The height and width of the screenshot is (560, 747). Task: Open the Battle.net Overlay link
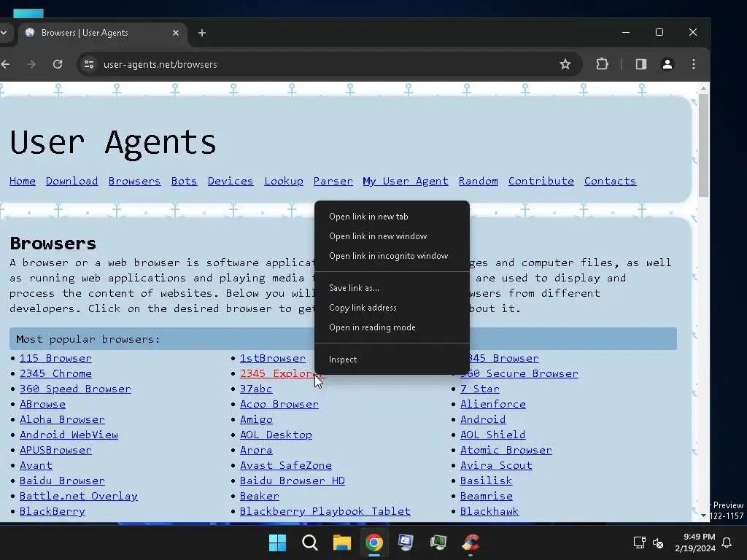coord(79,496)
